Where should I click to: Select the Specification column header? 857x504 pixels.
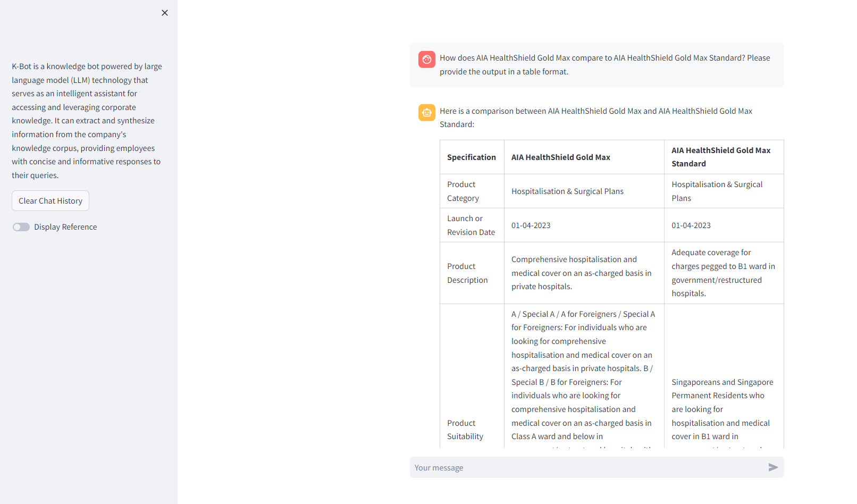[x=472, y=157]
